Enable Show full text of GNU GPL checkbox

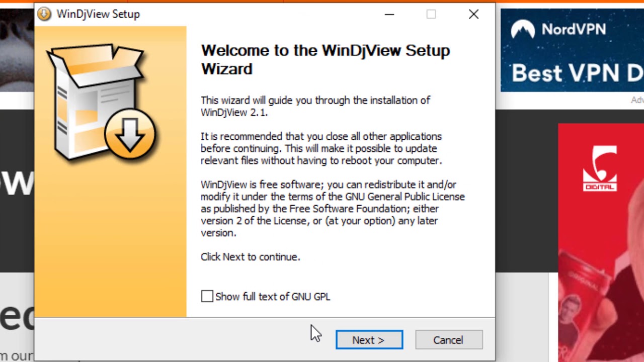tap(207, 297)
